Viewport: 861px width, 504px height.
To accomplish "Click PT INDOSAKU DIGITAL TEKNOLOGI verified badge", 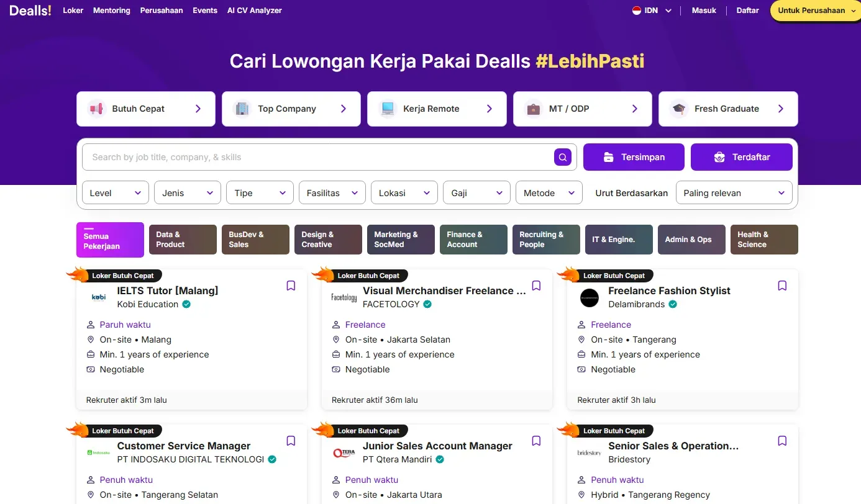I will (272, 459).
